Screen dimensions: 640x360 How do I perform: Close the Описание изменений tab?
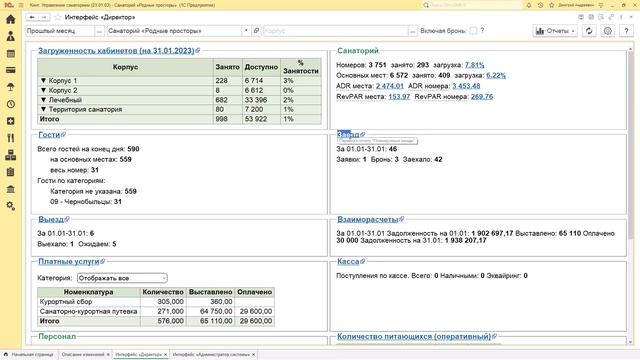(108, 354)
